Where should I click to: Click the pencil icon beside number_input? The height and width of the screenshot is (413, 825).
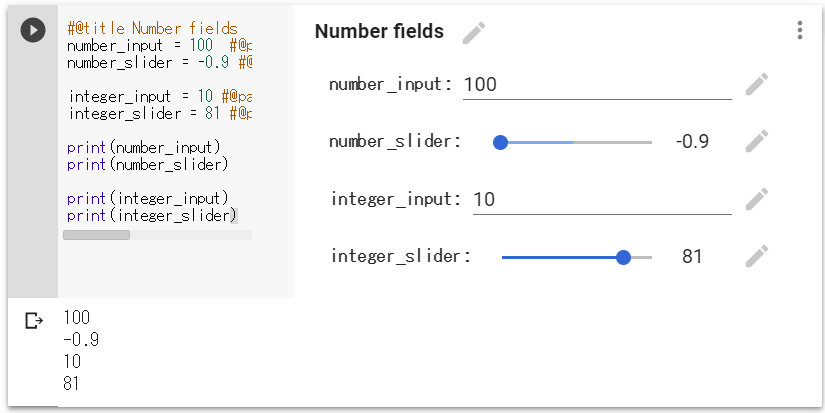[x=757, y=85]
